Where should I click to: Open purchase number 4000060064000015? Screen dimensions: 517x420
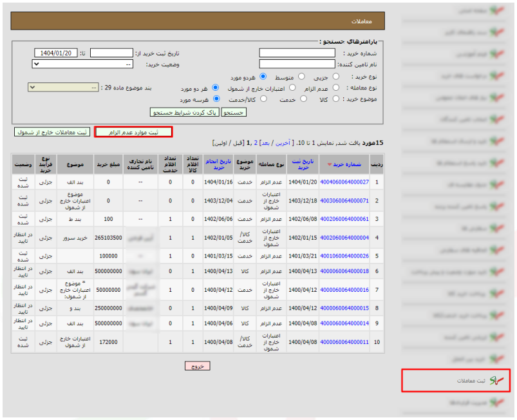click(344, 308)
